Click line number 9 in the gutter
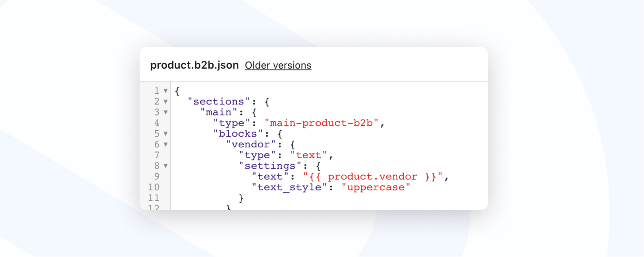 click(x=157, y=177)
